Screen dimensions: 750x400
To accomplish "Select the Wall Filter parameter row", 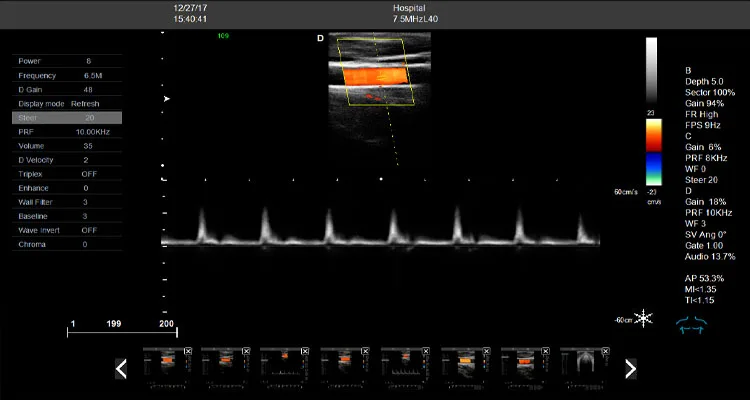I will click(67, 202).
